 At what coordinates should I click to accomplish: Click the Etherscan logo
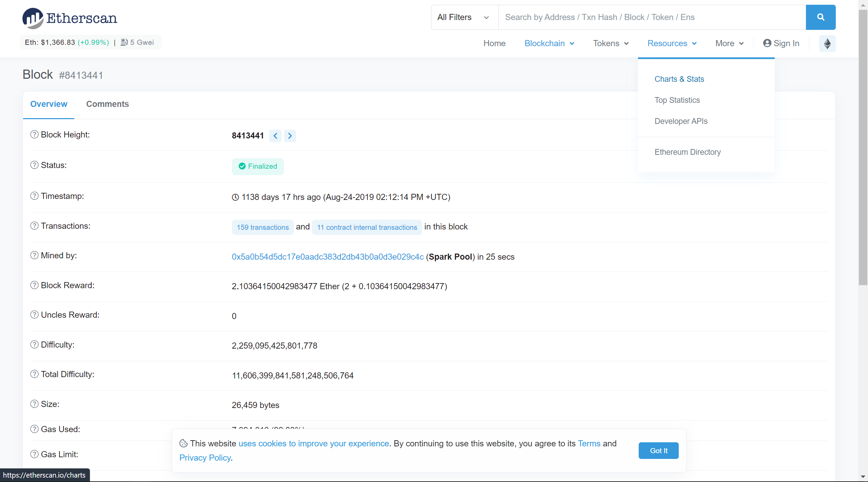point(70,18)
